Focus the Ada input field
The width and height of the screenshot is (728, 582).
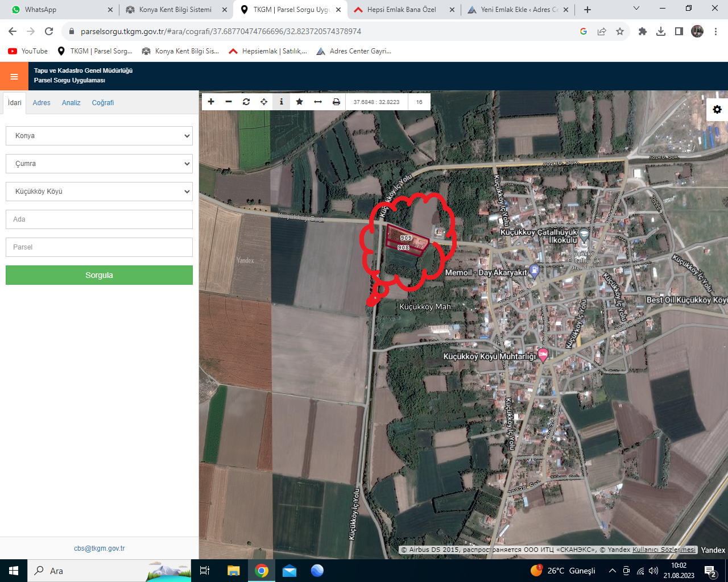[x=99, y=219]
